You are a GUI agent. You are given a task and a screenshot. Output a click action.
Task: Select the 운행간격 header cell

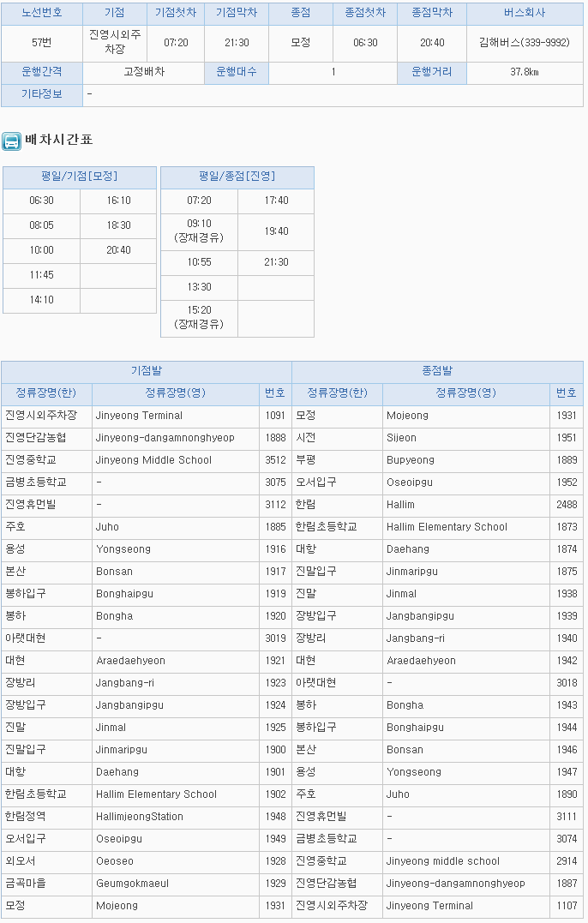pos(42,72)
